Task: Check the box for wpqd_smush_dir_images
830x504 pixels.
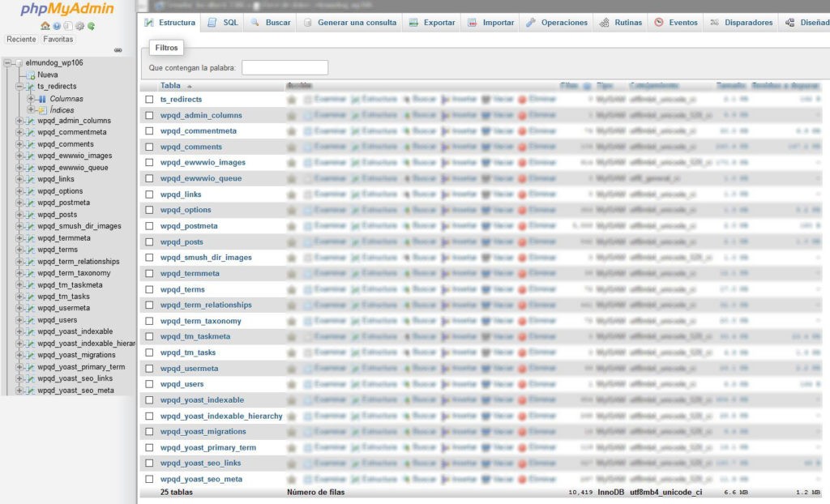Action: pyautogui.click(x=149, y=258)
